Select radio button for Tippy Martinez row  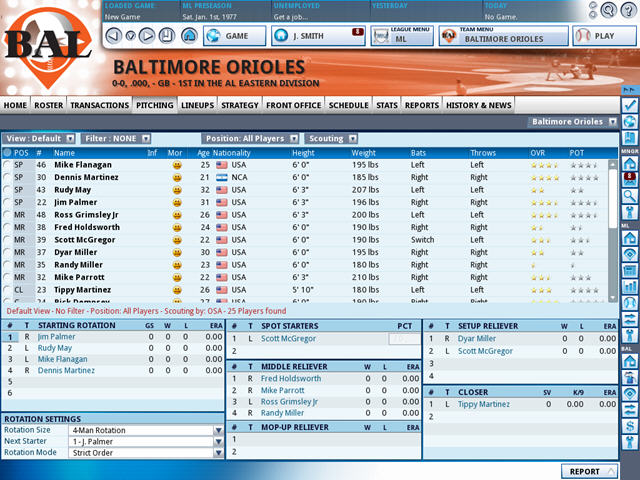(7, 290)
